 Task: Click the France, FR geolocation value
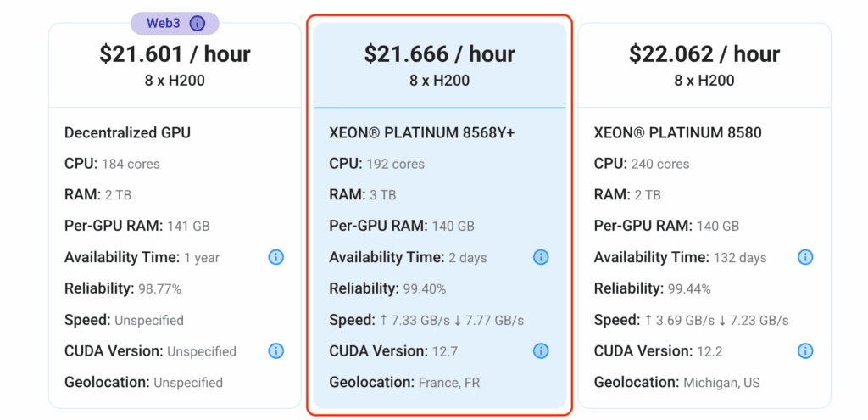(449, 383)
